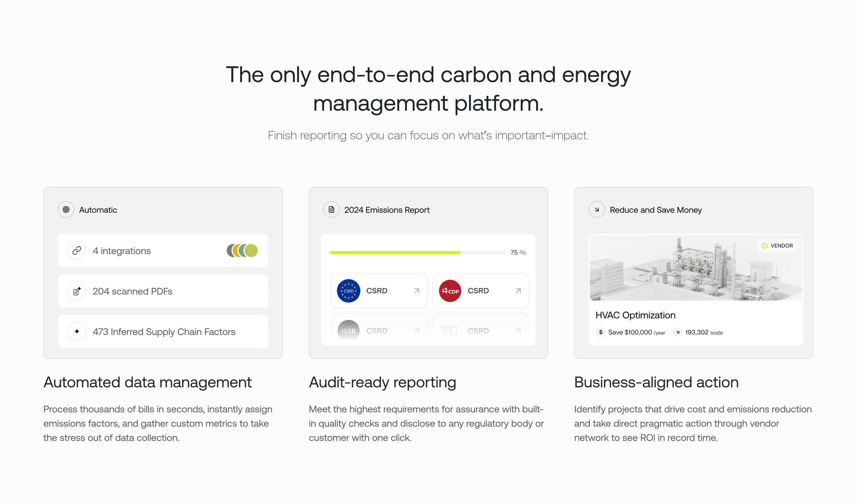
Task: Click the Audit-ready reporting heading
Action: coord(382,383)
